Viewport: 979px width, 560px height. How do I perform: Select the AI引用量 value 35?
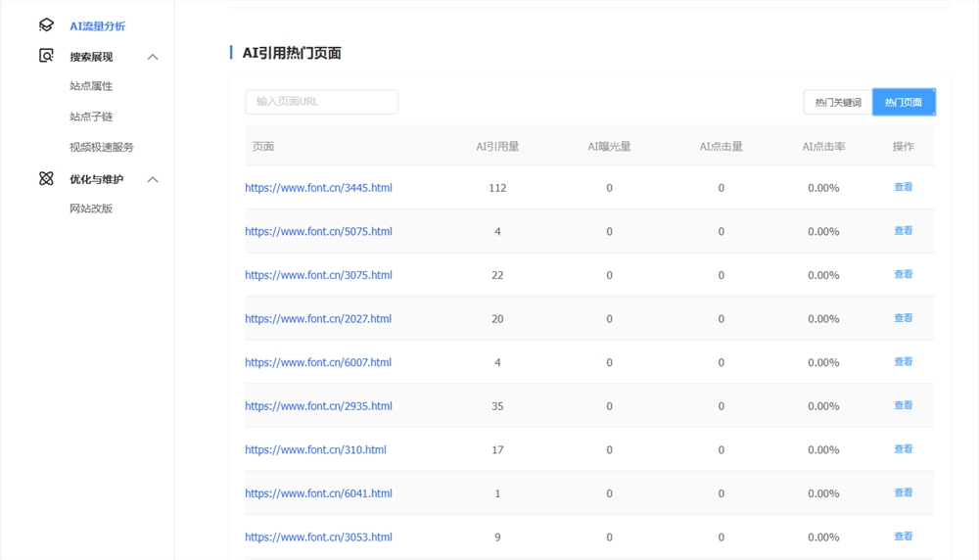point(497,406)
